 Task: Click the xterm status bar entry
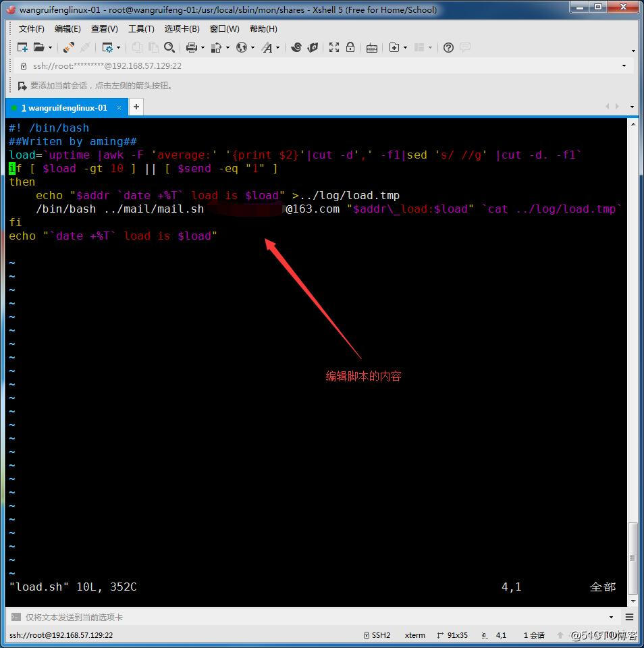(415, 635)
